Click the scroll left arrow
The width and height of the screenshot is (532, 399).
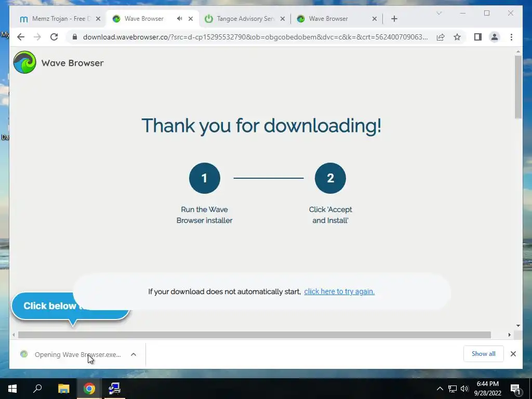click(14, 335)
